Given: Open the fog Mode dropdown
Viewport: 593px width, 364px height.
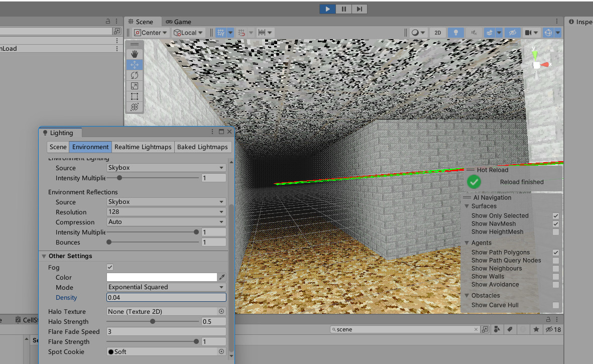Looking at the screenshot, I should 166,287.
